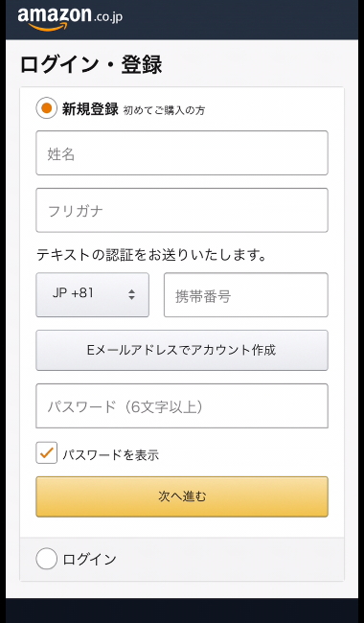This screenshot has width=364, height=623.
Task: Click the 携帯番号 phone number field
Action: coord(246,294)
